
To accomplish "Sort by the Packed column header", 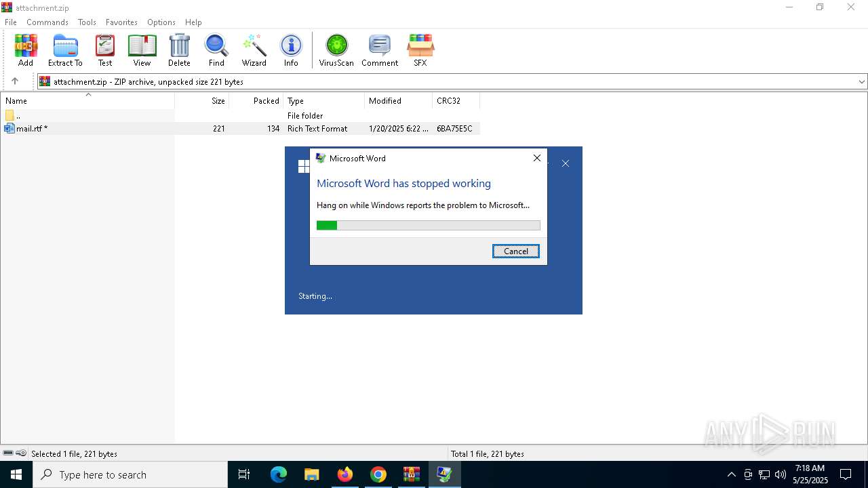I will pyautogui.click(x=256, y=100).
